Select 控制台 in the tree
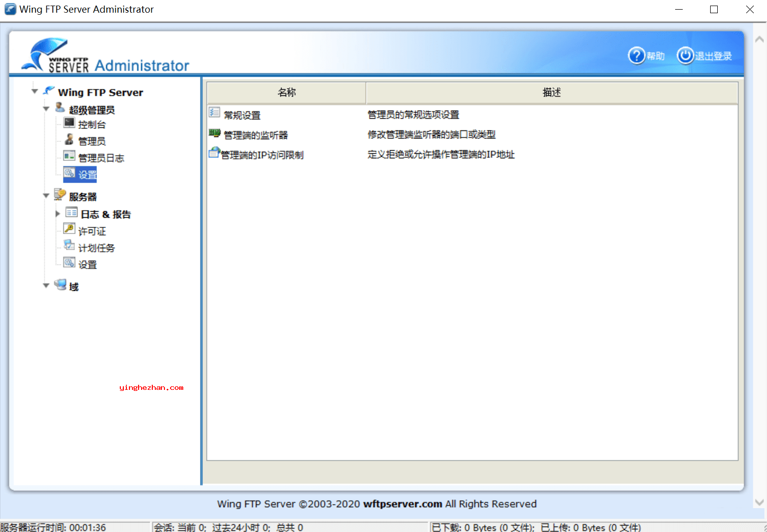 point(92,124)
